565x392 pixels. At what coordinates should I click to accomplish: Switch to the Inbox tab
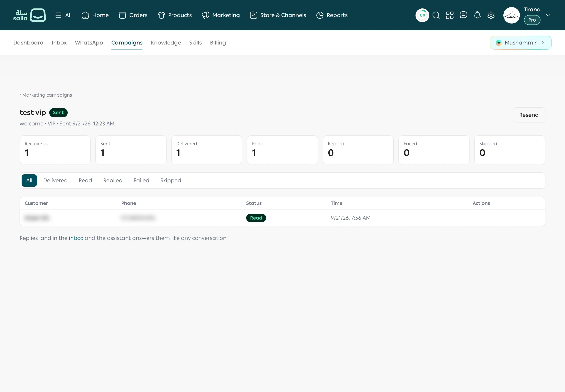pos(59,43)
